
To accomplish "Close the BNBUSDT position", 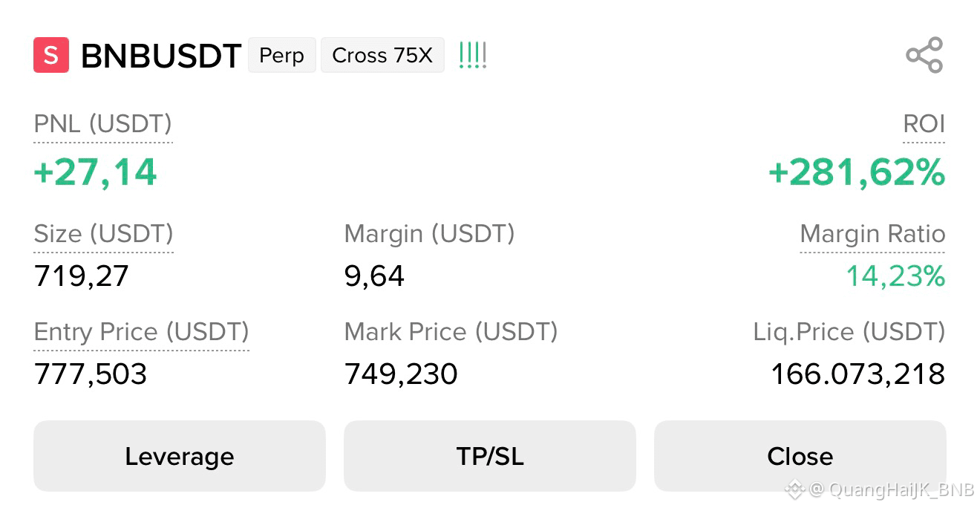I will (800, 456).
